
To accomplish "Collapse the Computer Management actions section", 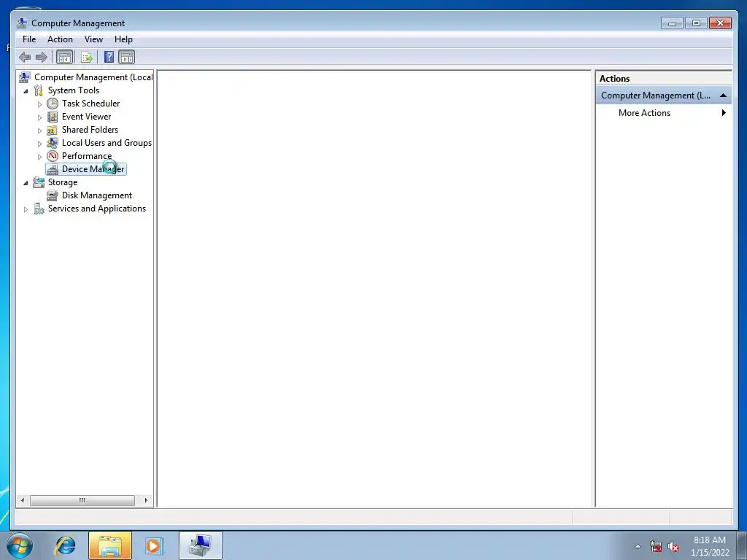I will [x=723, y=96].
